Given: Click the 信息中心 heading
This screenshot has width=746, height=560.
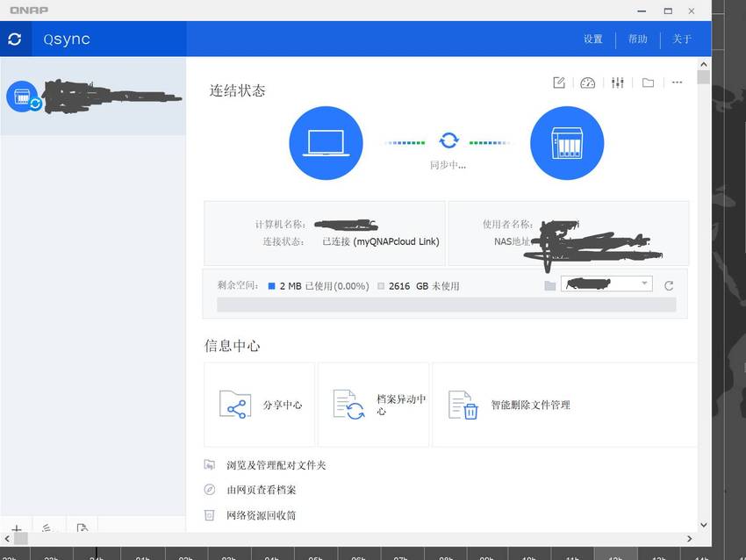Looking at the screenshot, I should pos(233,346).
